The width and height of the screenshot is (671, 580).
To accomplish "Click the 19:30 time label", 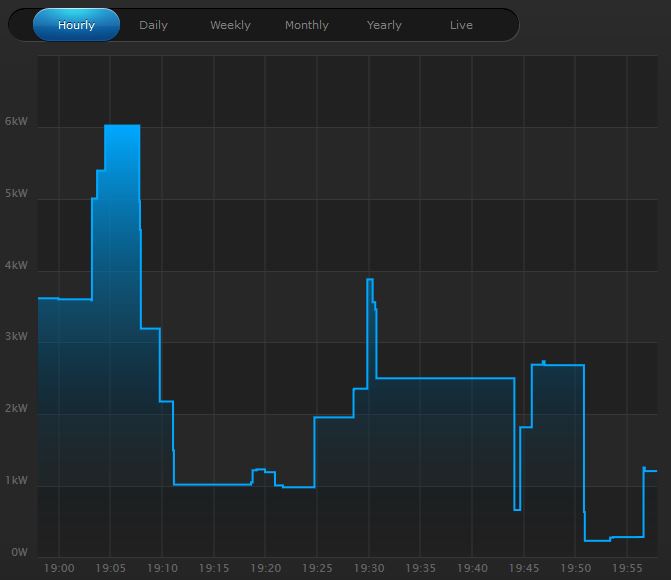I will [369, 568].
